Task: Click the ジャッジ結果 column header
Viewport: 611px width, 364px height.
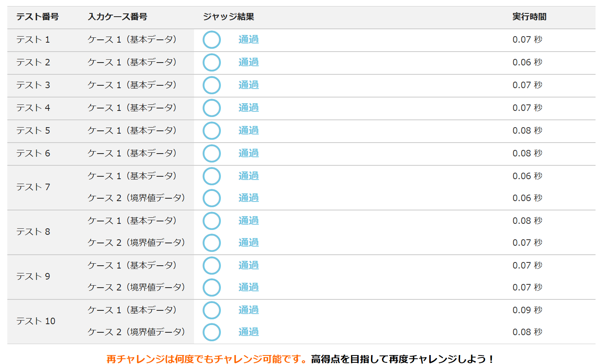Action: 229,17
